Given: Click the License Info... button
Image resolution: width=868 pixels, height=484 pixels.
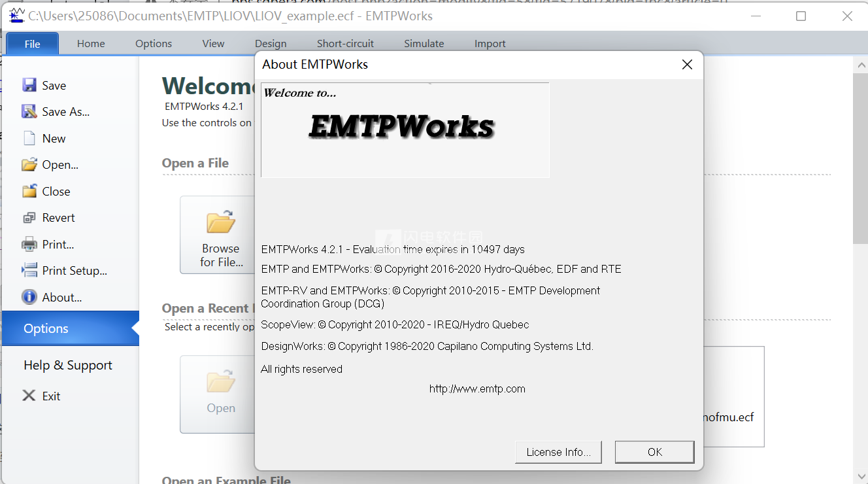Looking at the screenshot, I should [559, 452].
